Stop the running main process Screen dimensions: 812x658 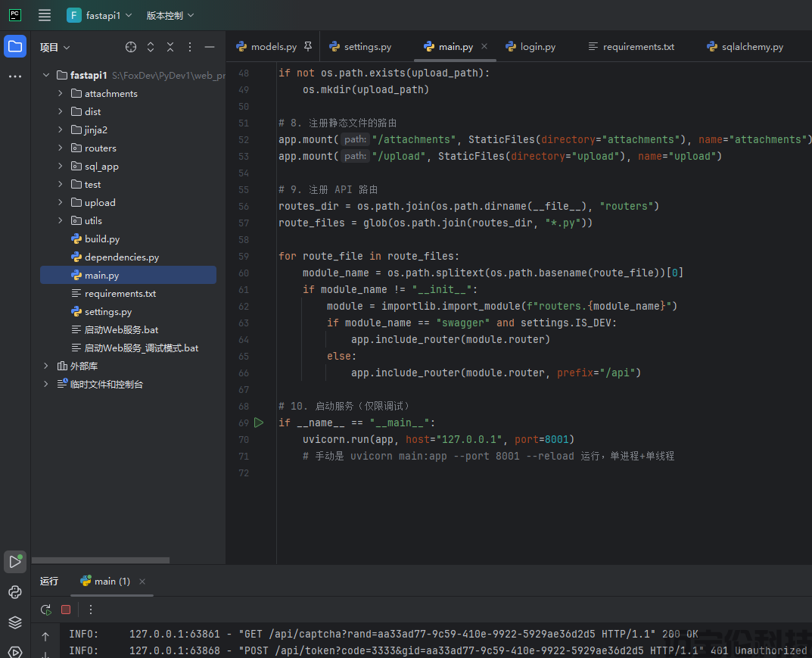(66, 610)
